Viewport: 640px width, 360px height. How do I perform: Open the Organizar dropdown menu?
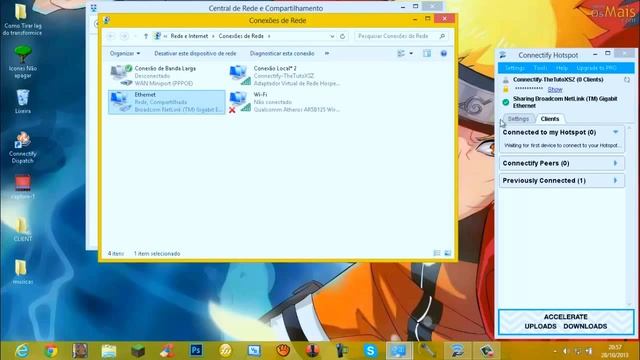[x=125, y=53]
